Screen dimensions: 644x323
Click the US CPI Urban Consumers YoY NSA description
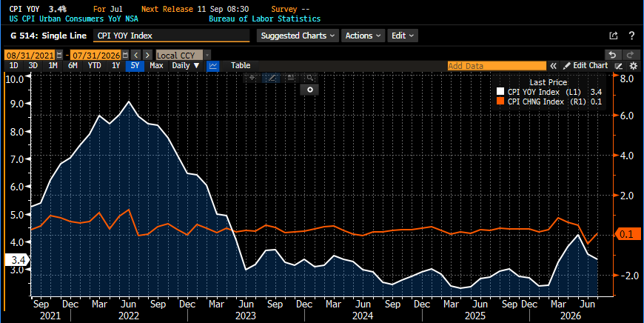pos(74,19)
